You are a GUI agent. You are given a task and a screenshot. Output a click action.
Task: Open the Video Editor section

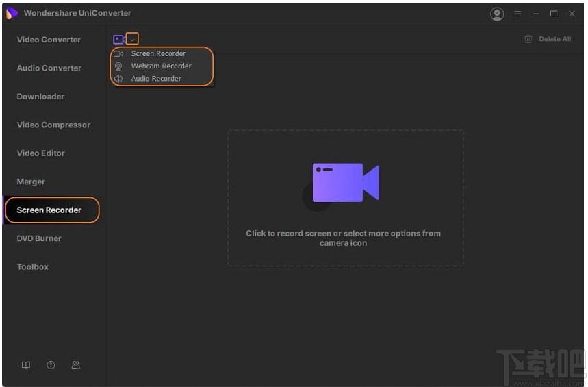(x=41, y=153)
